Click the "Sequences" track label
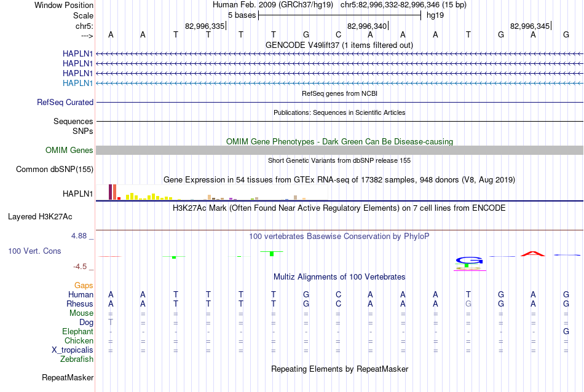Viewport: 584px width, 392px height. click(x=73, y=122)
